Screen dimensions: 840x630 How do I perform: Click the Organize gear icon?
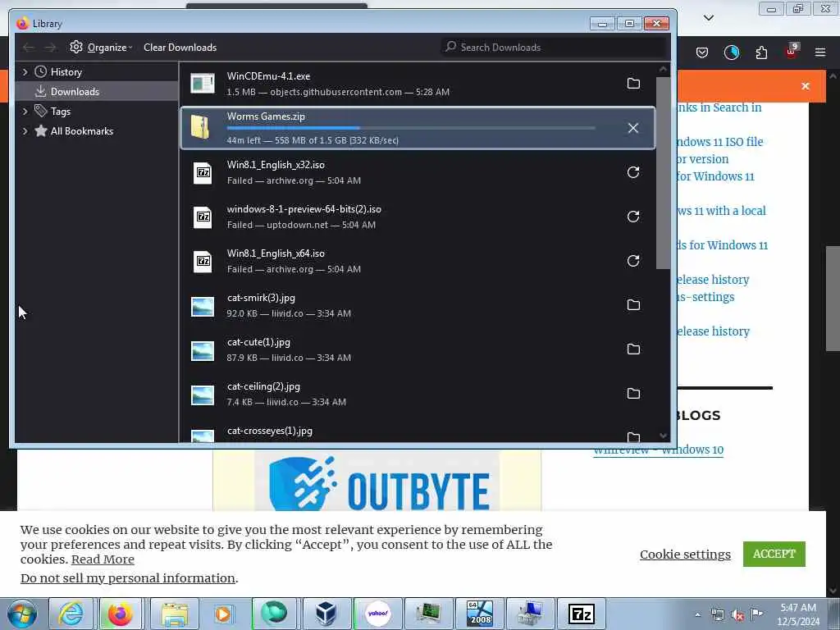click(x=76, y=47)
